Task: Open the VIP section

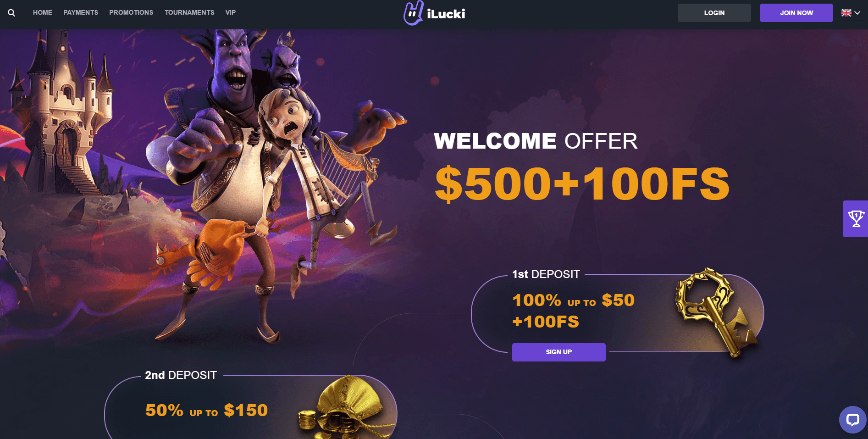Action: coord(231,12)
